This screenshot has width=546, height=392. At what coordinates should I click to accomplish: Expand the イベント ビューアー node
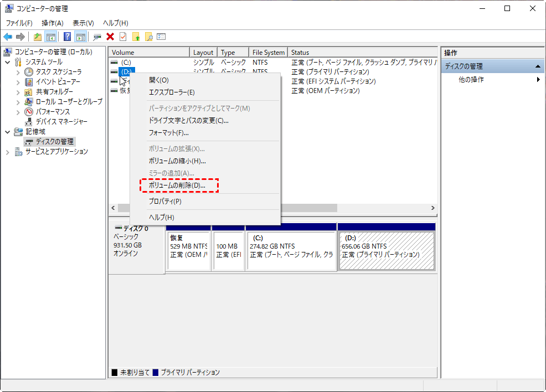click(18, 82)
